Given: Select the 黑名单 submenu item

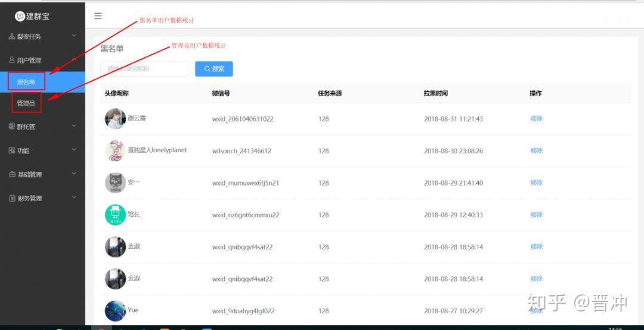Looking at the screenshot, I should click(26, 82).
